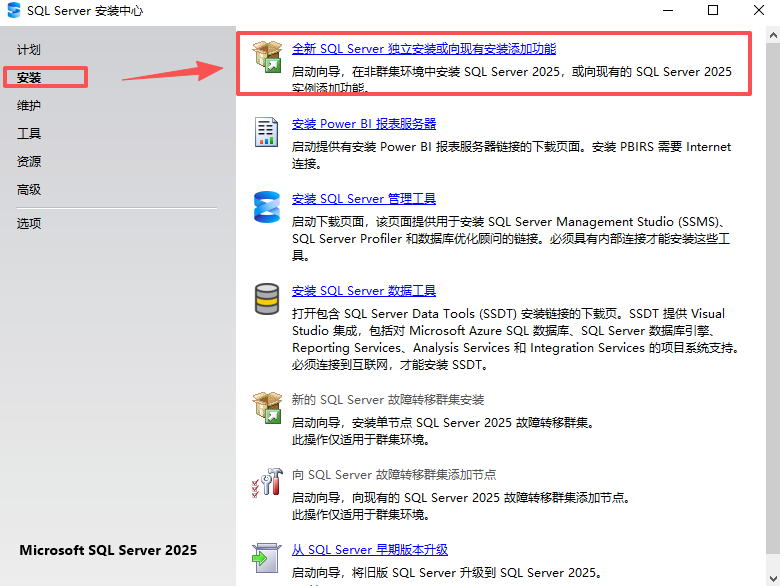This screenshot has height=586, width=780.
Task: Open the 计划 page in sidebar
Action: 29,50
